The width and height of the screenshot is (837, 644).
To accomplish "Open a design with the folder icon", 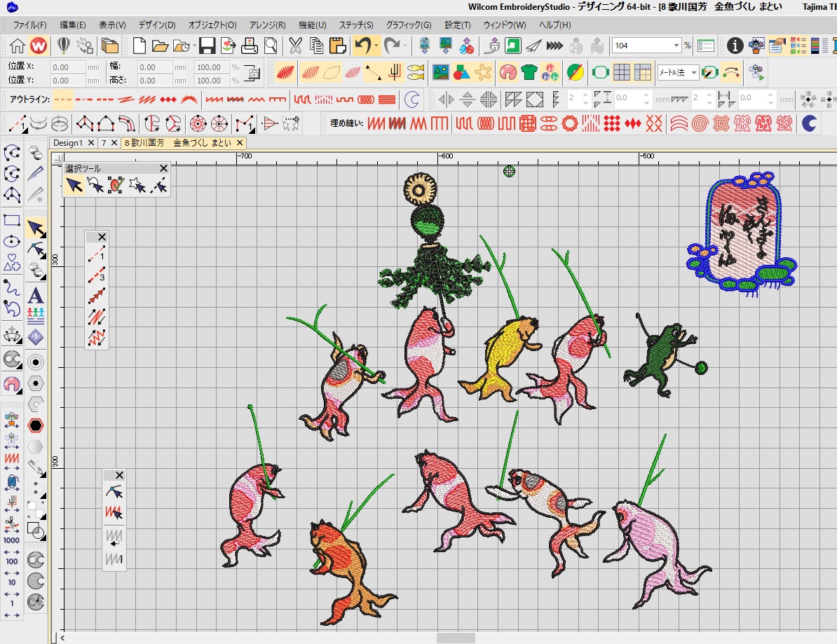I will point(160,46).
